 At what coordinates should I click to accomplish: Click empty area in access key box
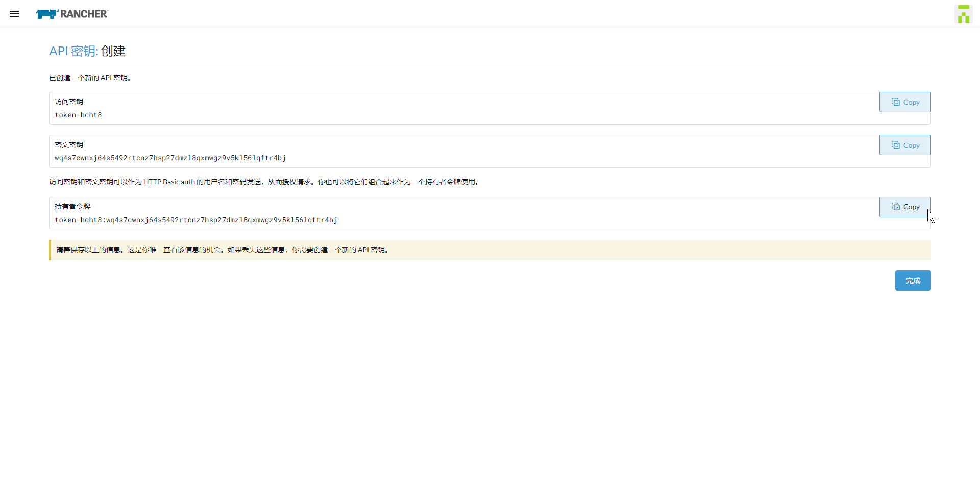click(x=459, y=109)
